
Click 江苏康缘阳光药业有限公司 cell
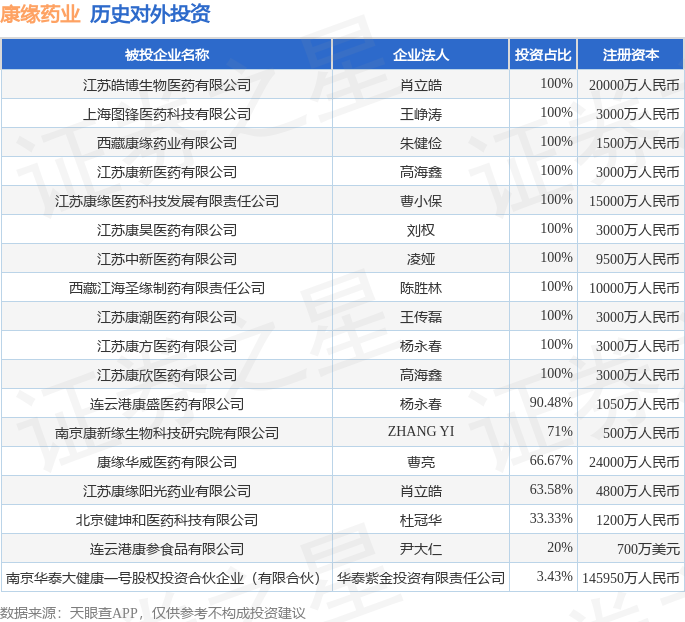pos(166,491)
